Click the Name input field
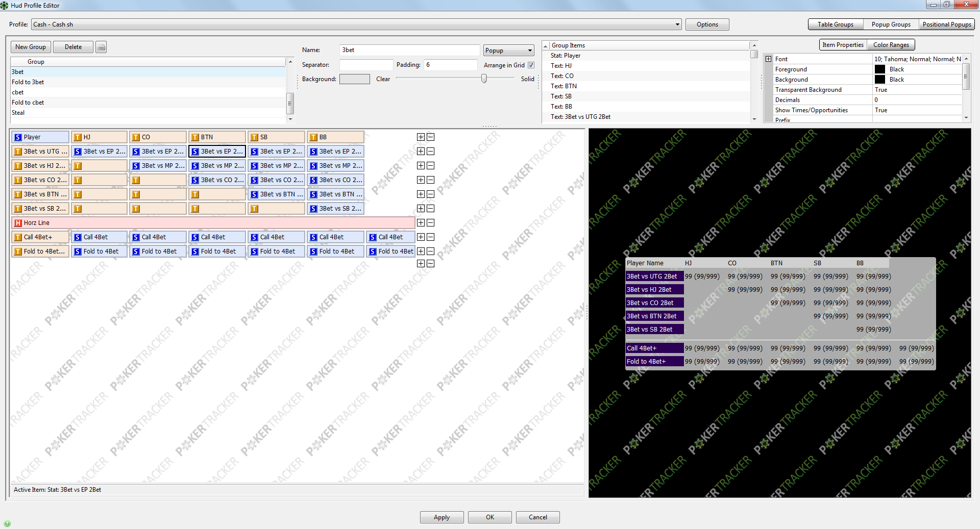The width and height of the screenshot is (980, 529). coord(410,50)
